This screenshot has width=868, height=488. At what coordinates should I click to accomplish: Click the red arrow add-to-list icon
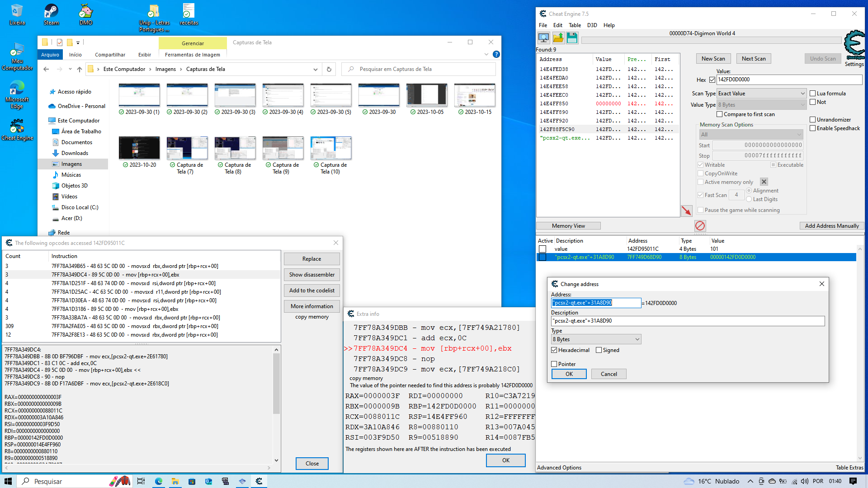[x=686, y=211]
